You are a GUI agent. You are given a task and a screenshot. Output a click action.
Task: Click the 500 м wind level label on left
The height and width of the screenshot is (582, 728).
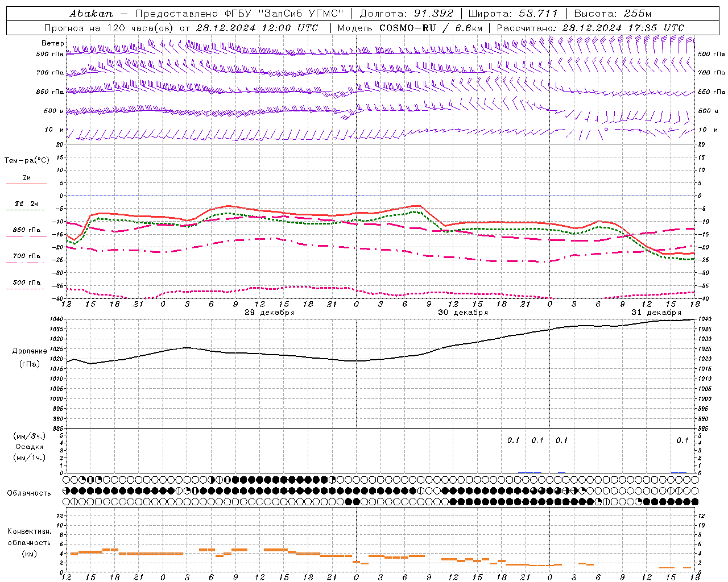click(54, 111)
